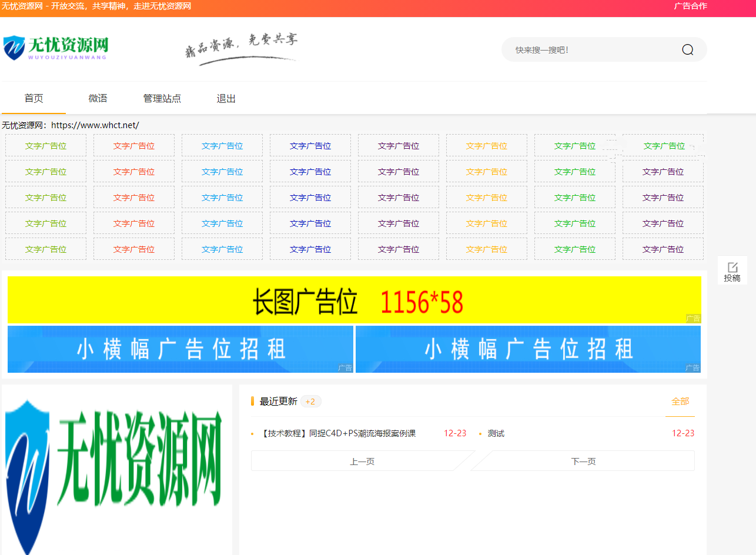Click the 投稿 submit icon
Image resolution: width=756 pixels, height=555 pixels.
coord(732,271)
